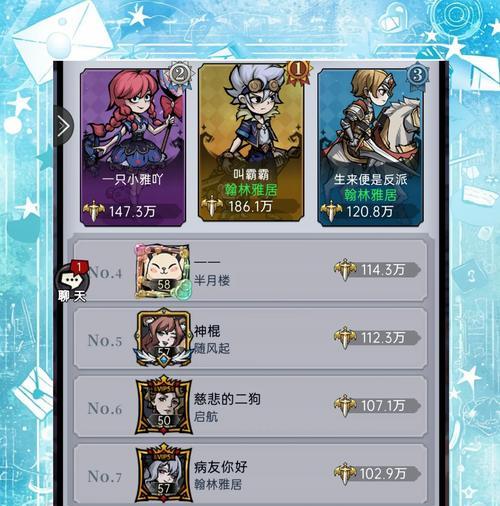Open 慈悲的二狗 player avatar
Screen dimensions: 500x506
pyautogui.click(x=163, y=405)
